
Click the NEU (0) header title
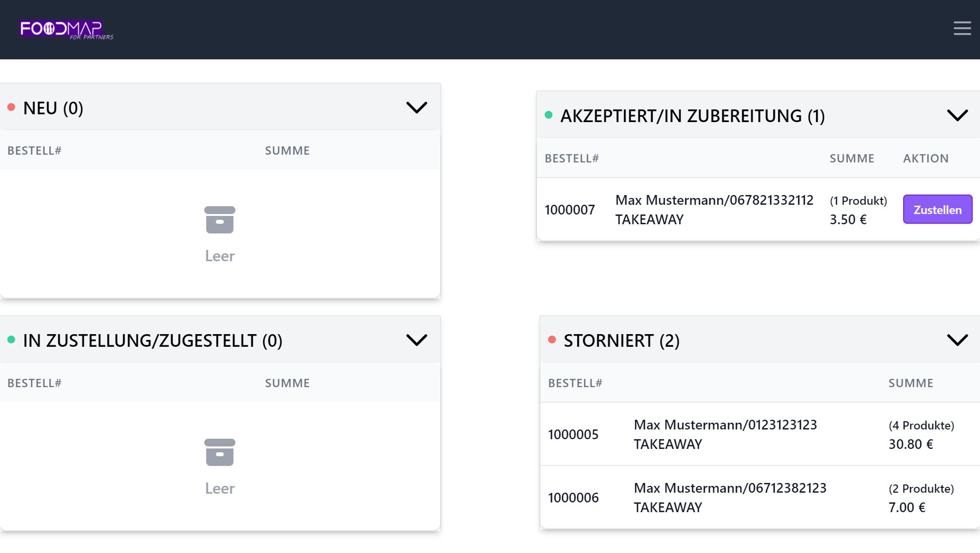[53, 108]
